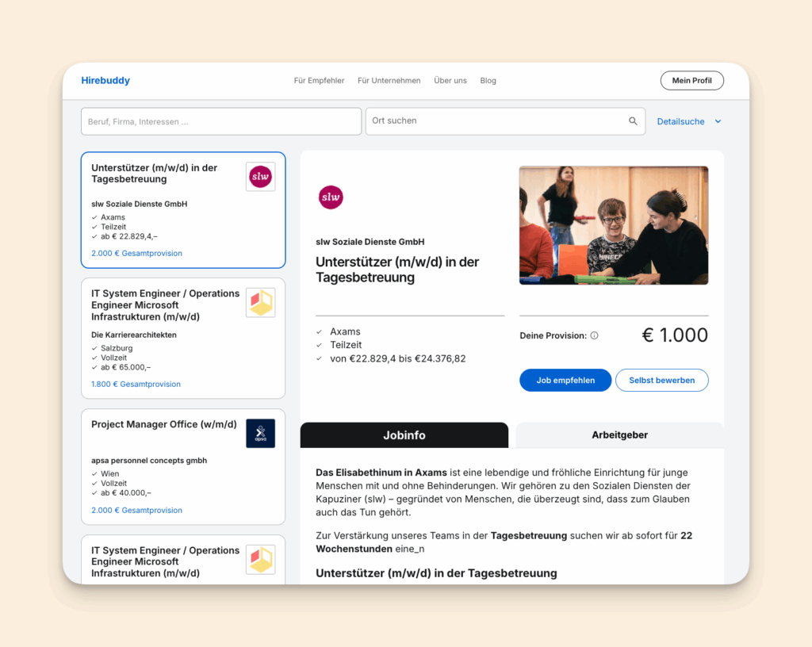
Task: Click the Beruf, Firma, Interessen search field
Action: (221, 121)
